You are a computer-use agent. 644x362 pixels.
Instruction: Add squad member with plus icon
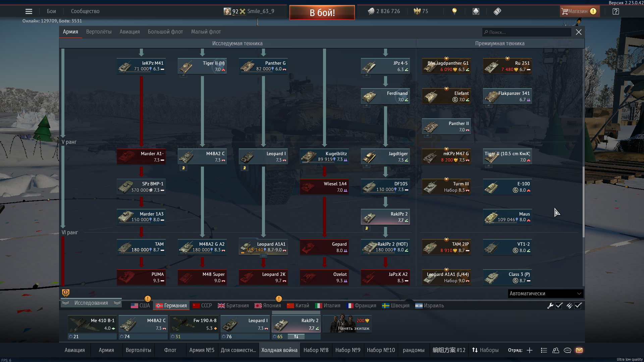point(530,350)
